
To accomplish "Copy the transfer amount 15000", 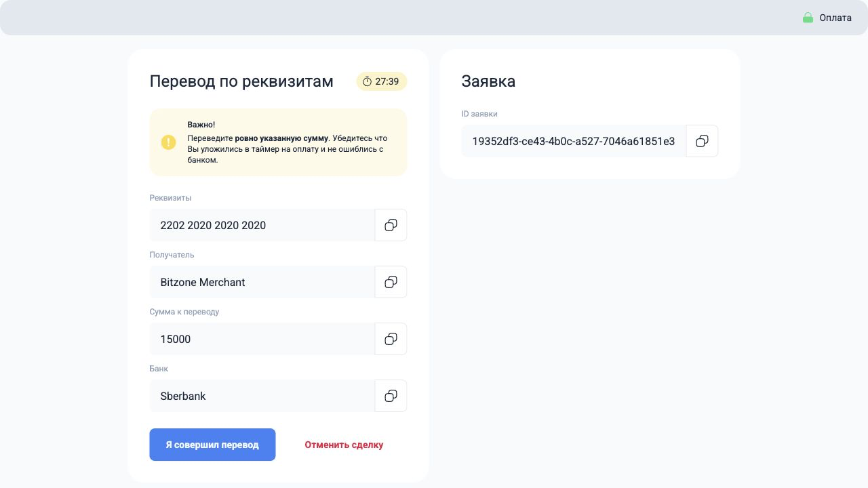I will tap(391, 339).
